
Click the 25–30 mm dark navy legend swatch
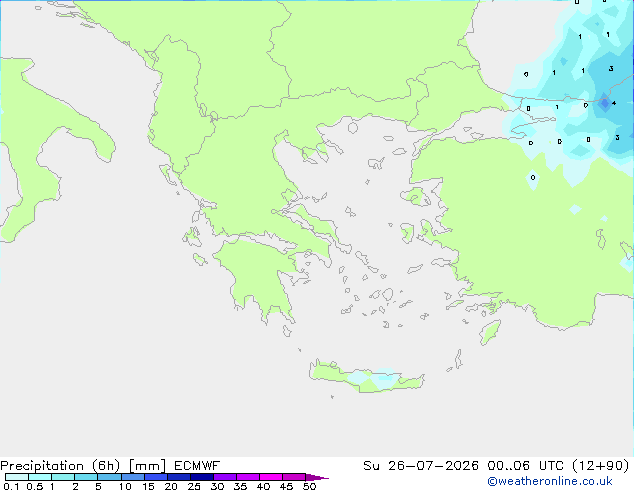click(202, 477)
